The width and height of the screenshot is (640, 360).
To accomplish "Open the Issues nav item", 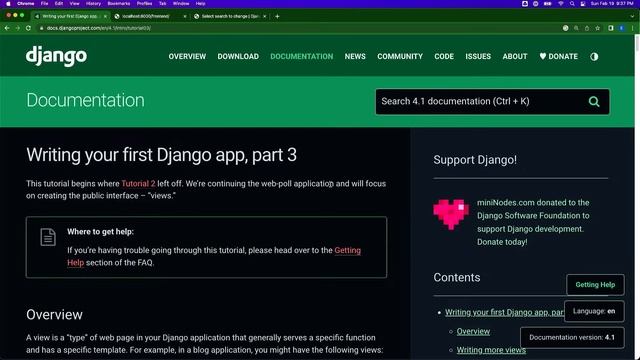I will point(478,57).
